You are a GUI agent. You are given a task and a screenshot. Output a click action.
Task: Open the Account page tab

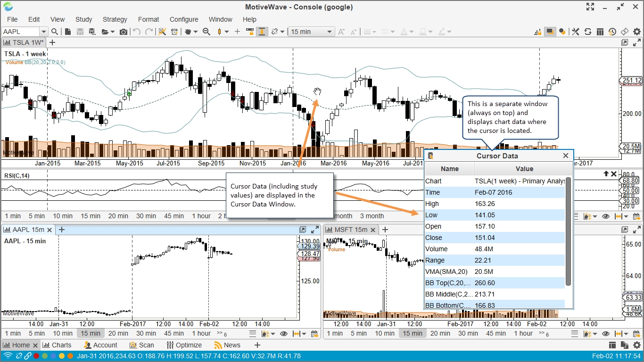[100, 345]
